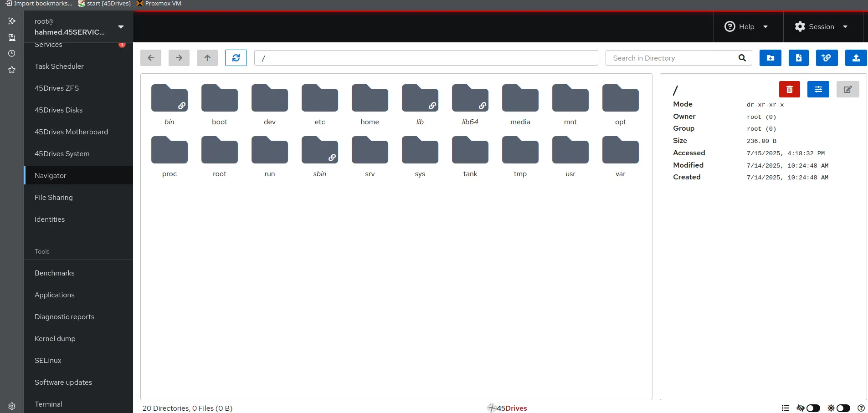The image size is (868, 413).
Task: Open permissions editor with the sliders icon
Action: tap(818, 89)
